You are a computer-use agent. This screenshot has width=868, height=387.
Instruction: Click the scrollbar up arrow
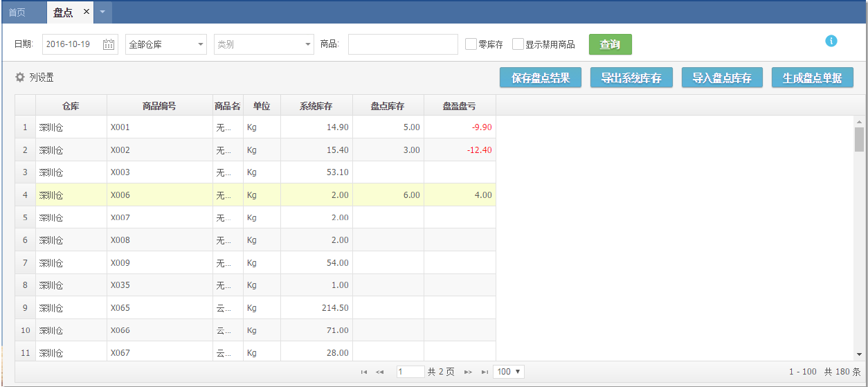tap(860, 121)
